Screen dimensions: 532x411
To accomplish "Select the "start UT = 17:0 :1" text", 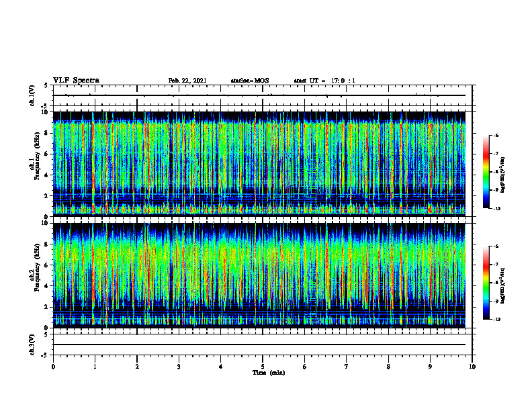I will coord(324,81).
